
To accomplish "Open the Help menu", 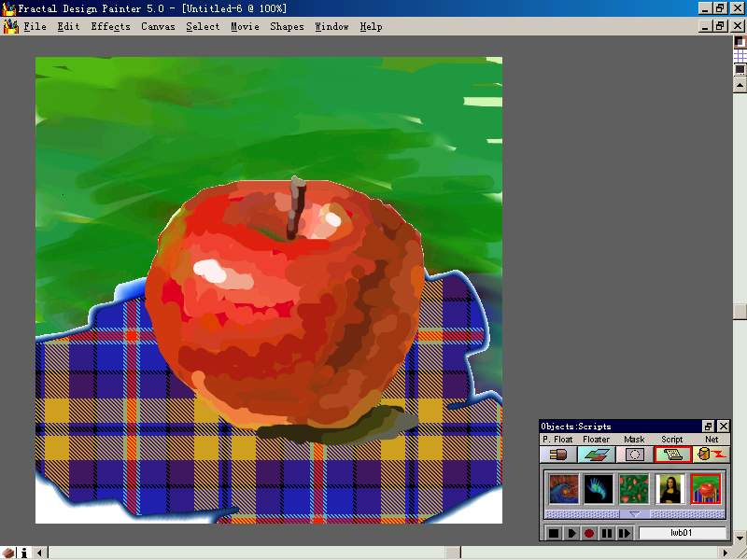I will (371, 27).
